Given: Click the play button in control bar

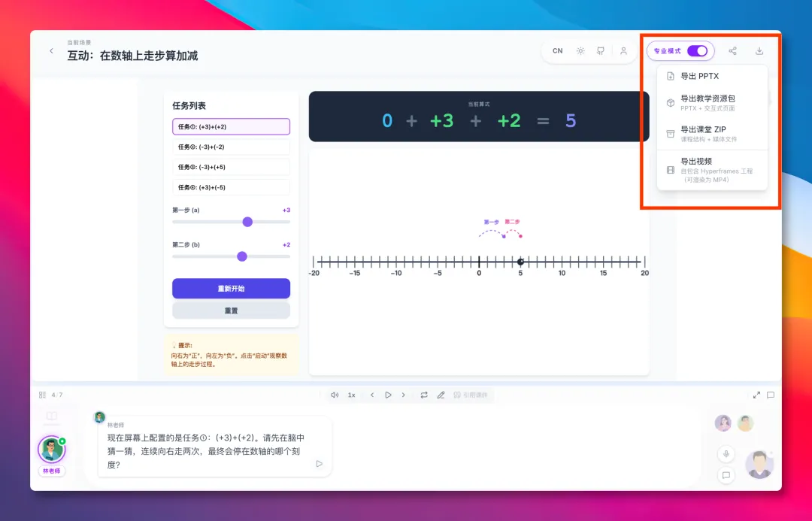Looking at the screenshot, I should tap(388, 395).
